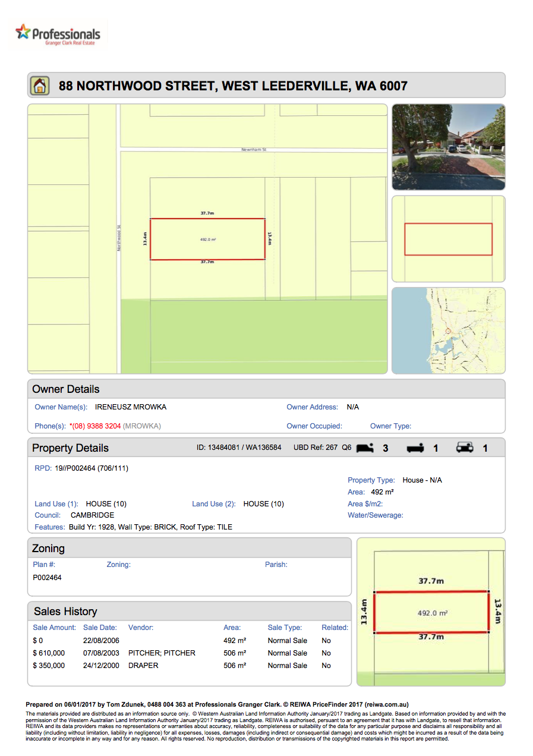The image size is (533, 756).
Task: Click the Council label
Action: click(48, 515)
